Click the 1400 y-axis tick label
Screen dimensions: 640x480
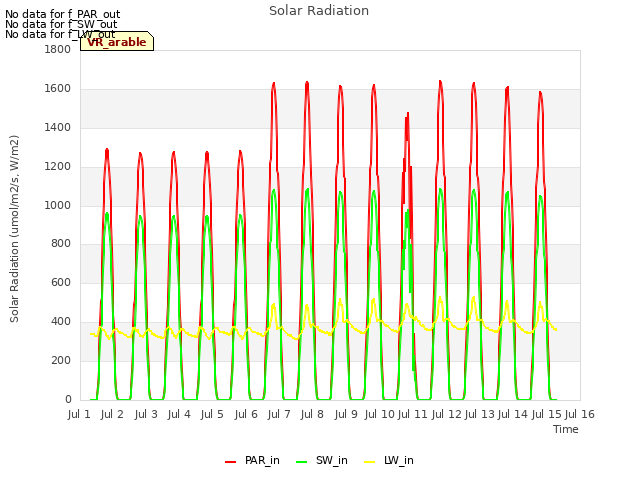pyautogui.click(x=58, y=127)
